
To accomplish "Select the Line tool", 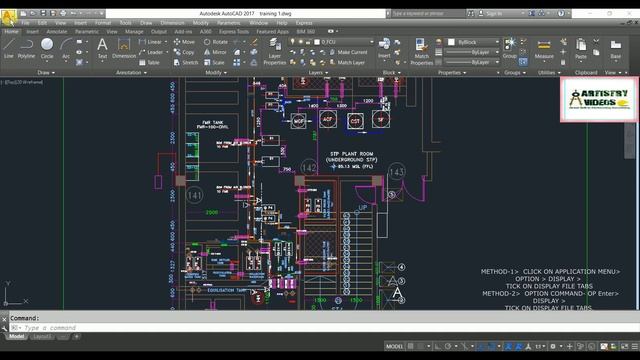I will (x=9, y=49).
